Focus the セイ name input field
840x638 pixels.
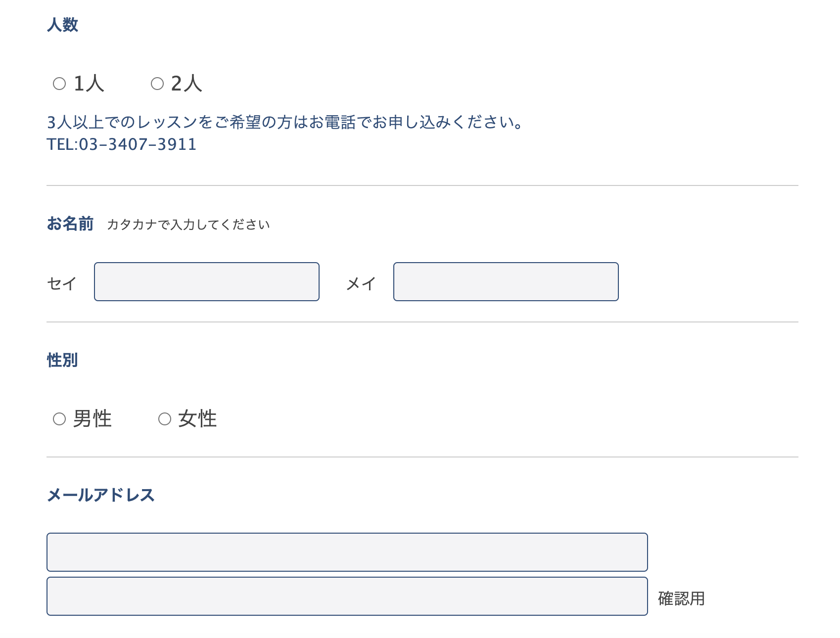click(207, 281)
